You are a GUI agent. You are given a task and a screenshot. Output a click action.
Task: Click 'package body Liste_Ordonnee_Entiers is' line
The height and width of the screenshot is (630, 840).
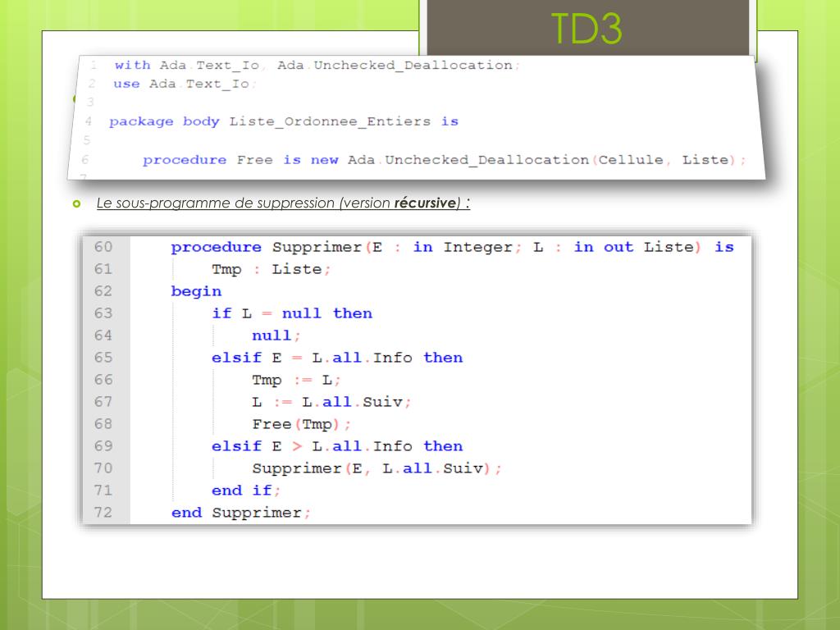[284, 121]
